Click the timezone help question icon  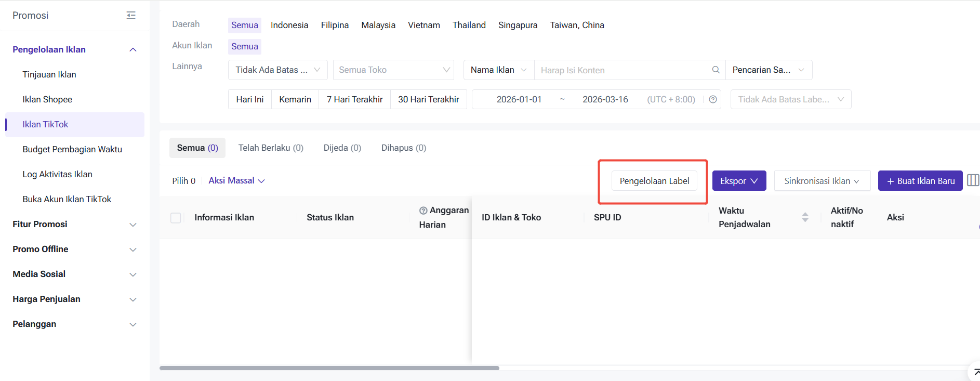713,99
